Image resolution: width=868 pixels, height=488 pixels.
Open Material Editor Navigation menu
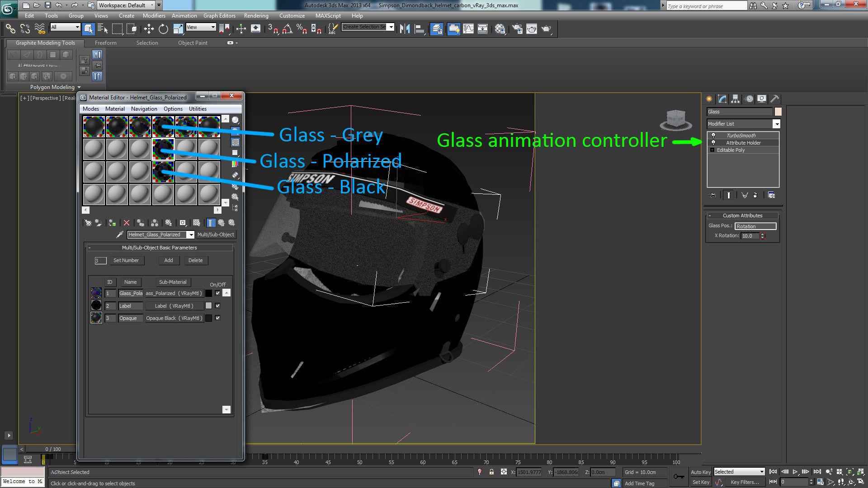coord(144,109)
